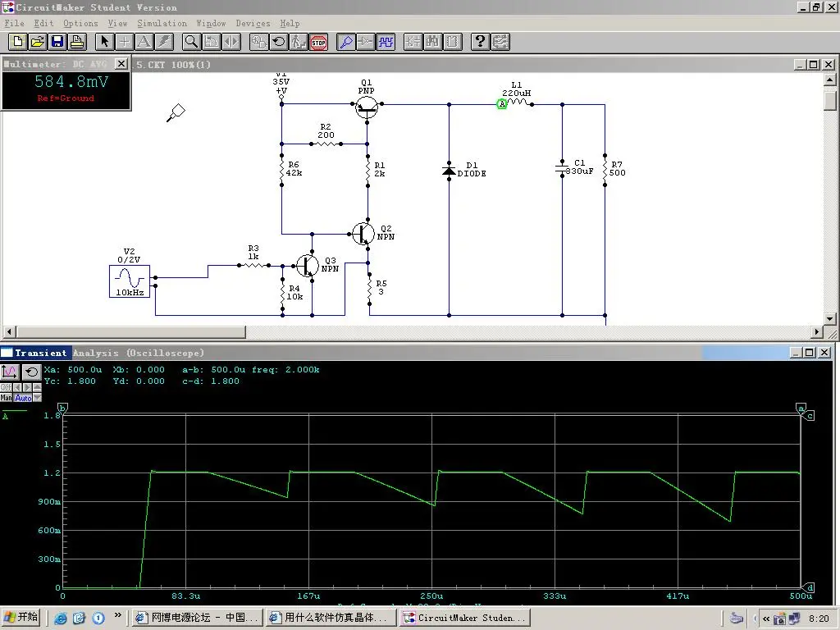Click the Mirror toolbar icon
The height and width of the screenshot is (630, 840).
point(231,42)
